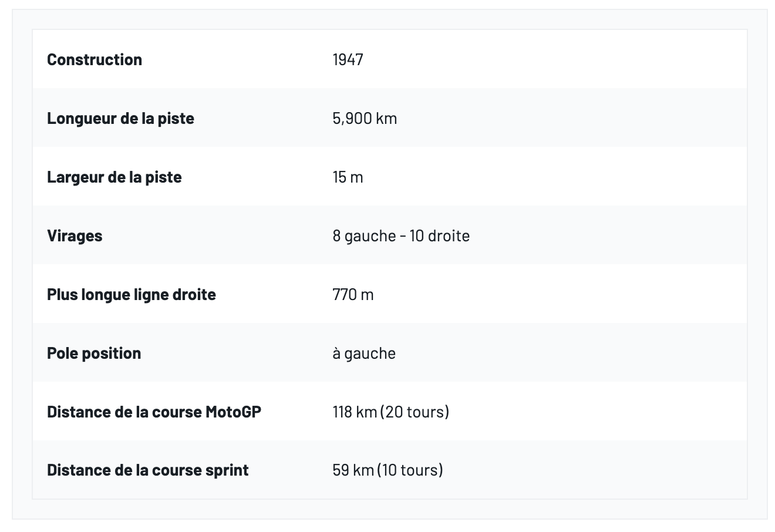Viewport: 775px width, 532px height.
Task: Click the "Virages" row label
Action: 75,236
